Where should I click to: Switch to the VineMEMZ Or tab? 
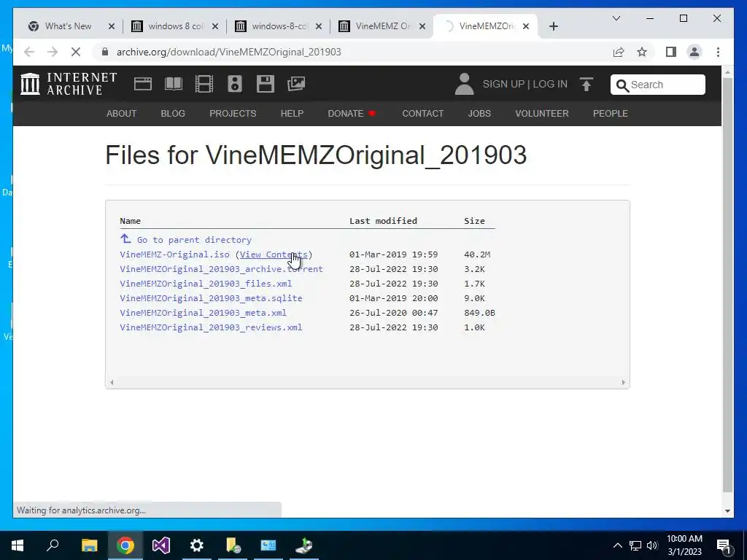point(382,26)
